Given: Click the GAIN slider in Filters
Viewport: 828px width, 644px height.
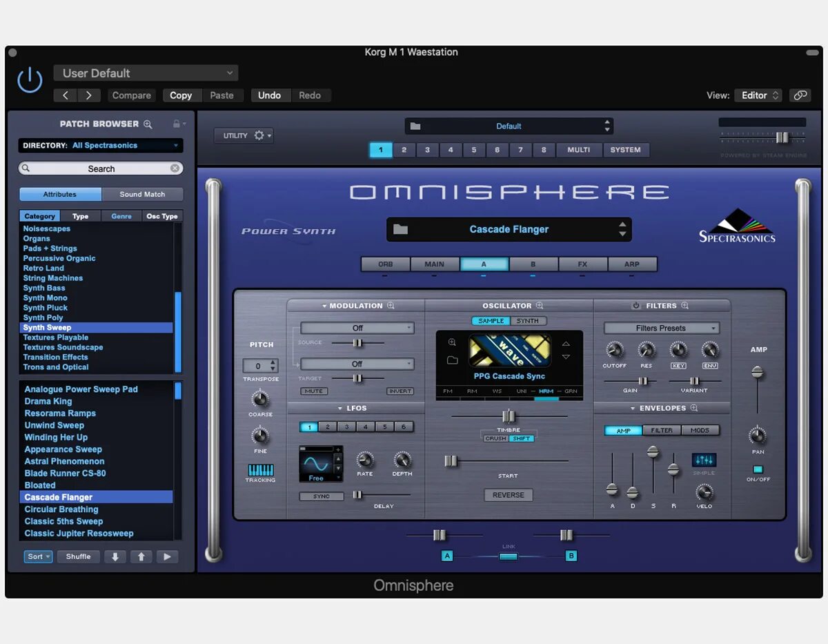Looking at the screenshot, I should tap(643, 380).
